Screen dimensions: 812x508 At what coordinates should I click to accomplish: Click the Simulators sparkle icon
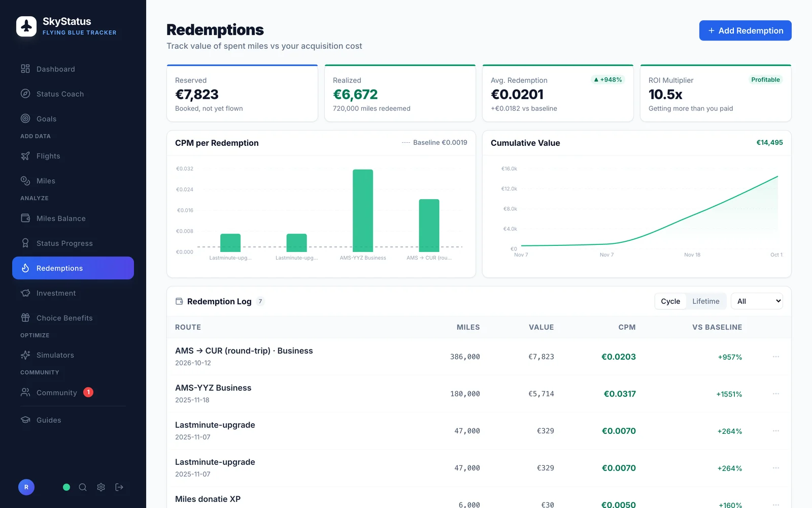point(25,355)
